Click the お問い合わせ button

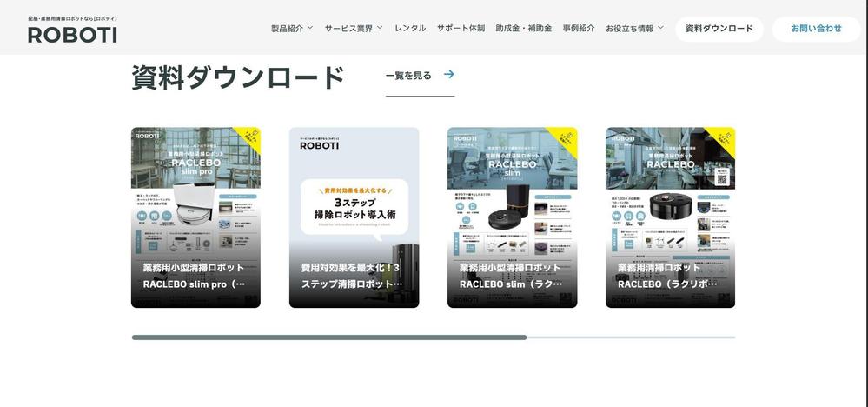(816, 29)
